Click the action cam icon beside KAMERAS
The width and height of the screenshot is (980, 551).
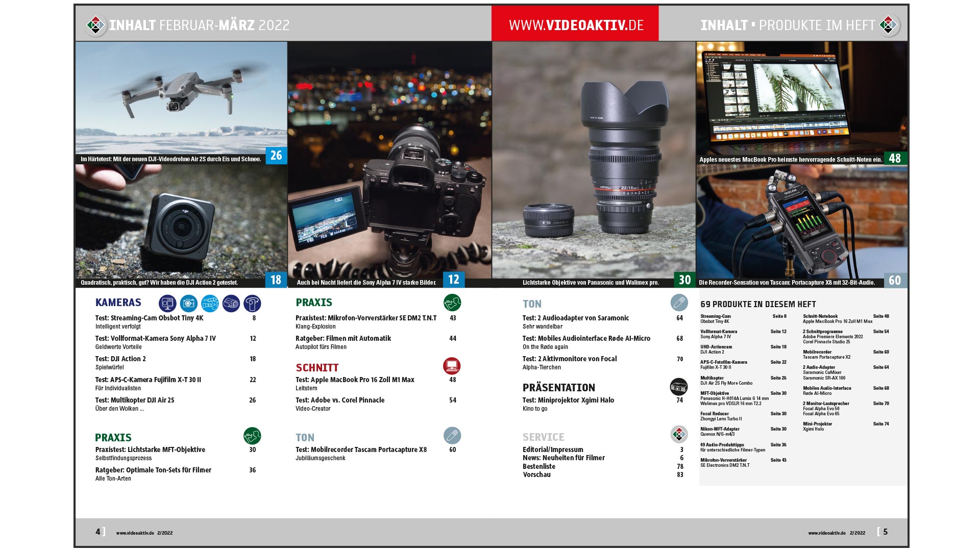[x=167, y=304]
